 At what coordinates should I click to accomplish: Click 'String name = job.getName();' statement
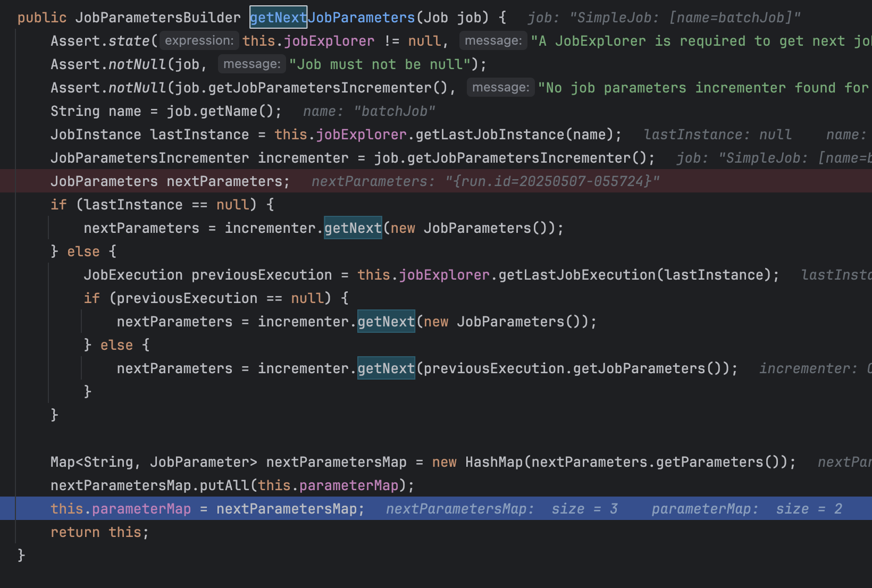tap(166, 111)
